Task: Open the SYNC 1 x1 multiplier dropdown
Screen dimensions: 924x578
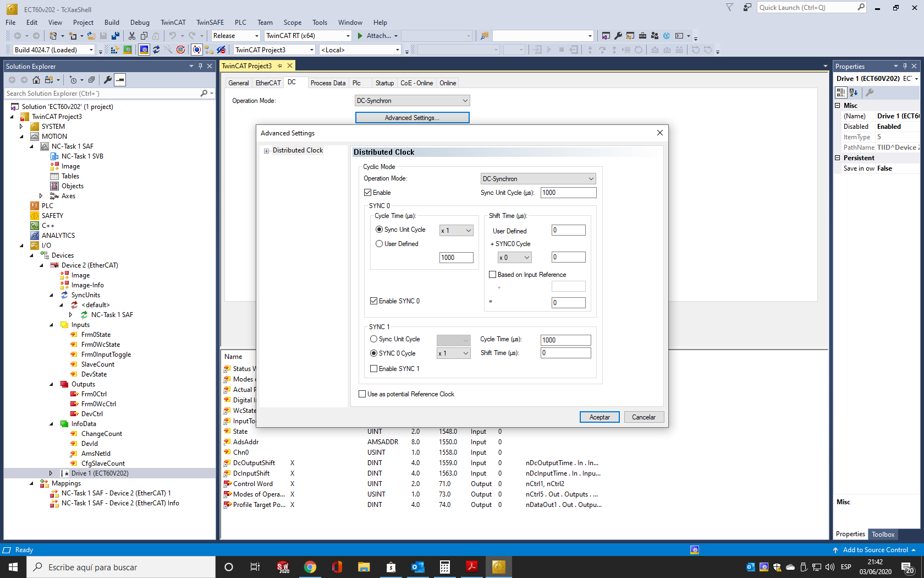Action: coord(453,353)
